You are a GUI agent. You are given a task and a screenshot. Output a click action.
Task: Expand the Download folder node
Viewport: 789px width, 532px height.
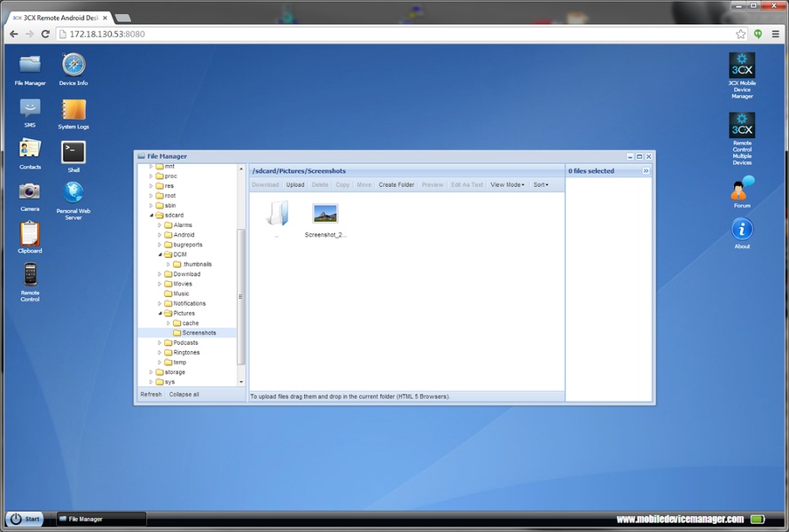[x=160, y=274]
